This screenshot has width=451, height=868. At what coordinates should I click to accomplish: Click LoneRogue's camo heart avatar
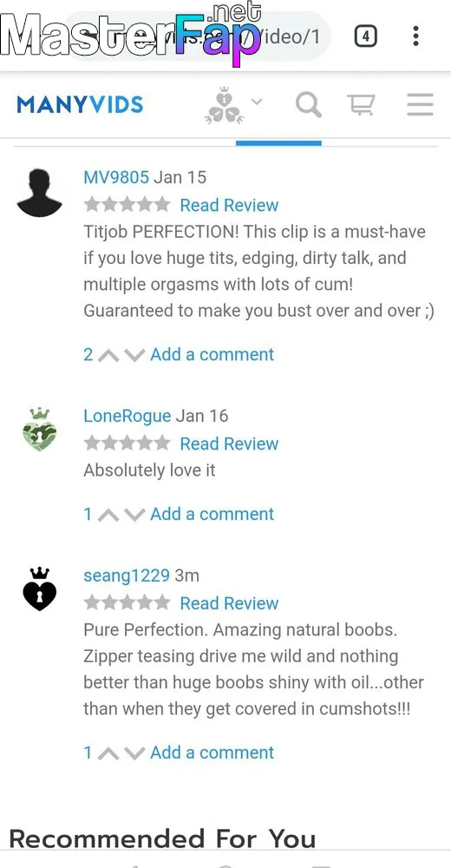(x=40, y=430)
